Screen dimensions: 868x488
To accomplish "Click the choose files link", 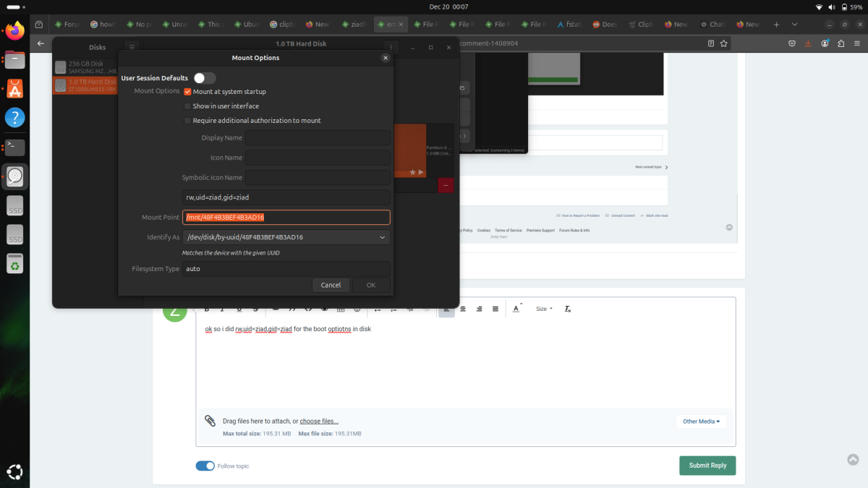I will tap(319, 421).
